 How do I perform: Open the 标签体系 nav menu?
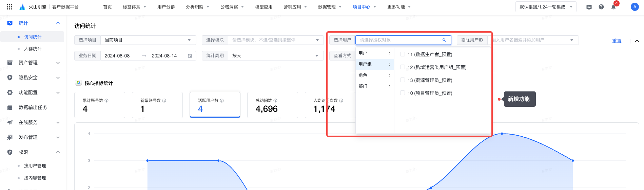[135, 7]
